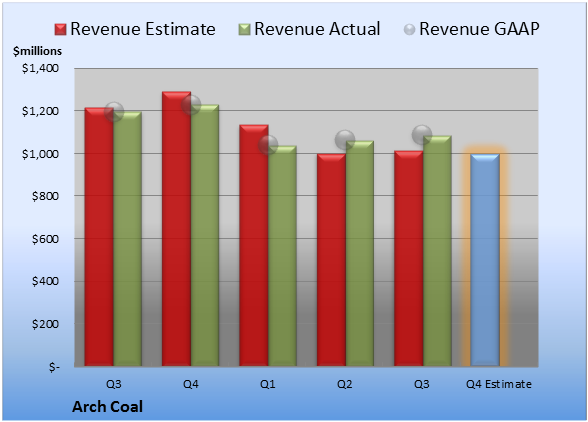This screenshot has width=588, height=422.
Task: Select the green Revenue Actual bar above Q4
Action: click(x=205, y=235)
